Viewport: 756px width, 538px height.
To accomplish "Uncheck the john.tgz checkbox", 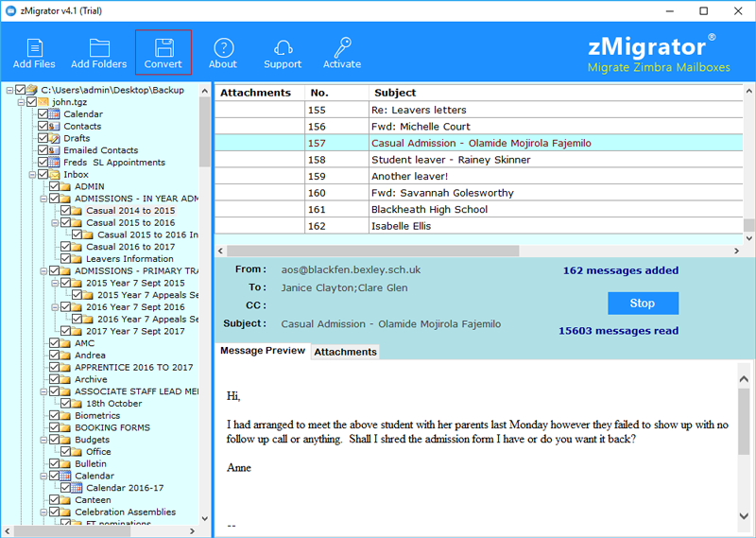I will (x=32, y=102).
